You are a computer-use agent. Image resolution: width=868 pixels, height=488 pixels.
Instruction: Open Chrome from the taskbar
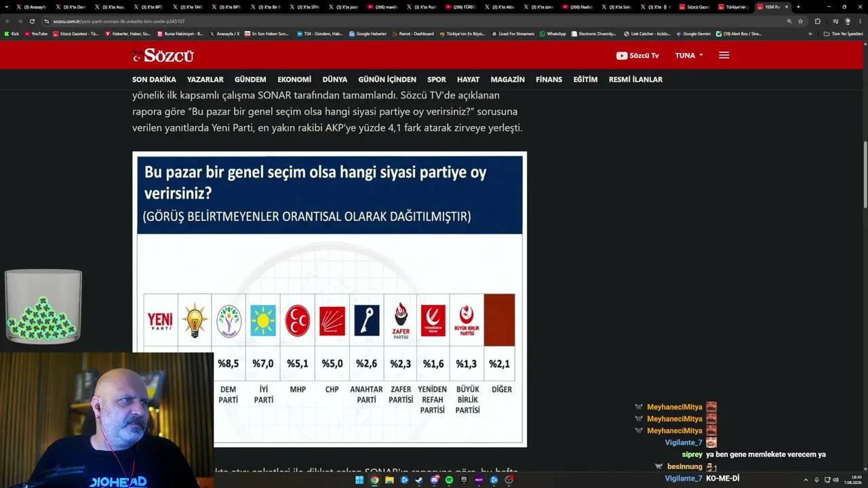point(374,480)
